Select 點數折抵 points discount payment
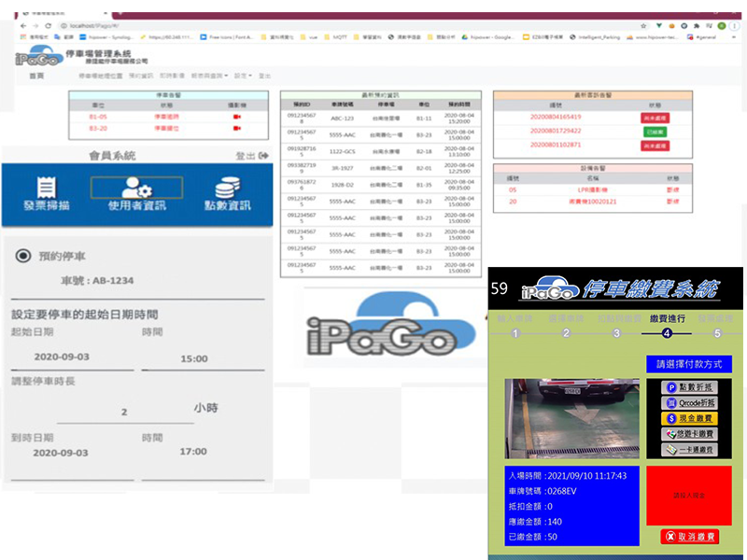The width and height of the screenshot is (747, 560). click(688, 387)
